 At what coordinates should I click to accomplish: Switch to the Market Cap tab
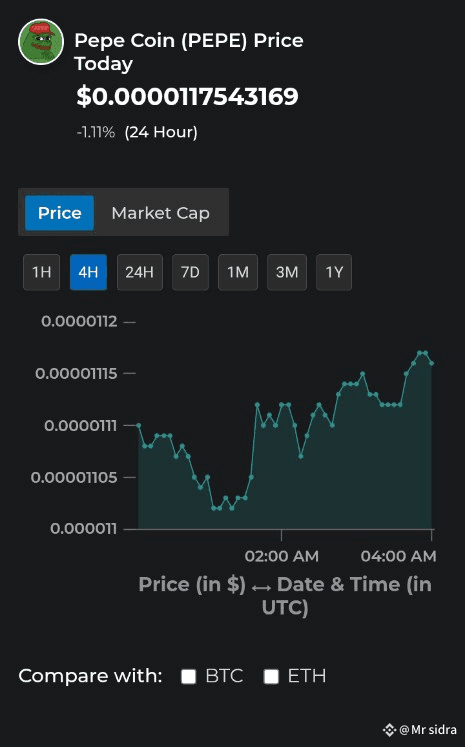coord(161,213)
